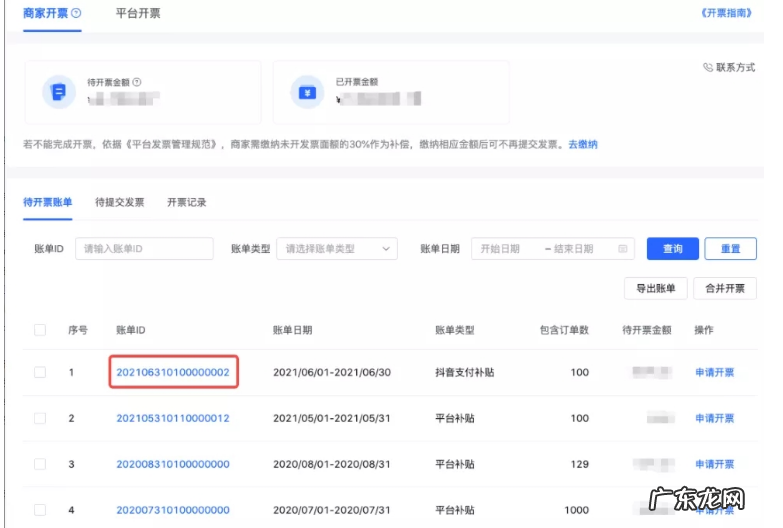Click the 包含订单数 column header
This screenshot has height=528, width=783.
click(x=564, y=330)
